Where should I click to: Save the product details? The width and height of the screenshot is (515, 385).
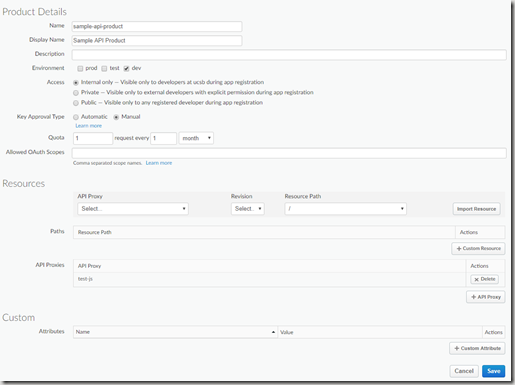tap(494, 371)
